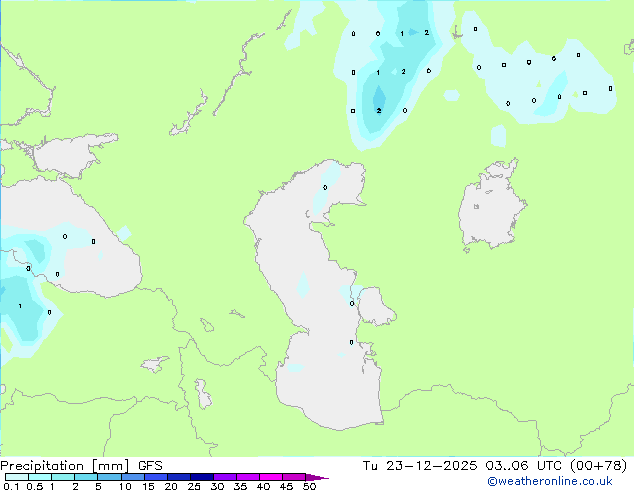Select the 25–30 mm dark navy swatch
The width and height of the screenshot is (634, 490).
pyautogui.click(x=201, y=477)
